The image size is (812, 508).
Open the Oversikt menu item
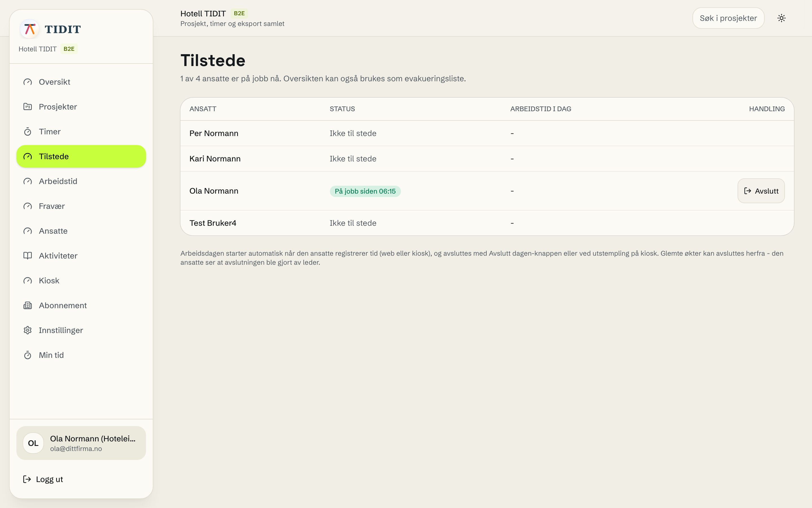click(81, 82)
